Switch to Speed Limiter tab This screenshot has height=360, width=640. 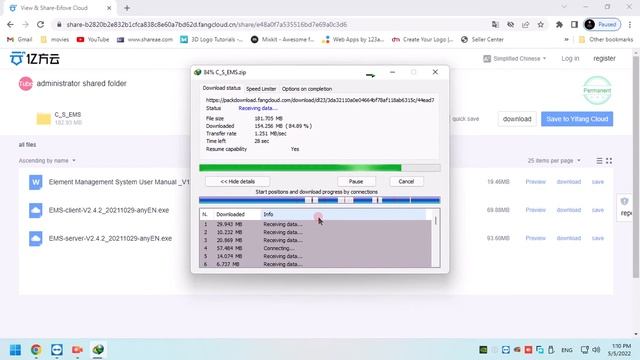click(261, 89)
